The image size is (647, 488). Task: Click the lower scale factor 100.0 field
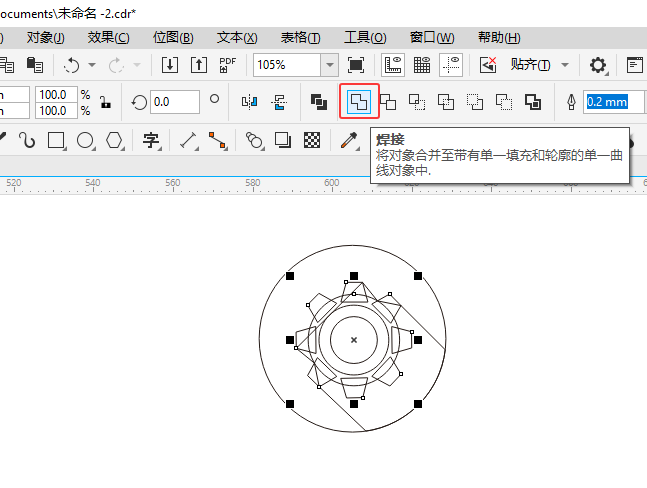(56, 111)
